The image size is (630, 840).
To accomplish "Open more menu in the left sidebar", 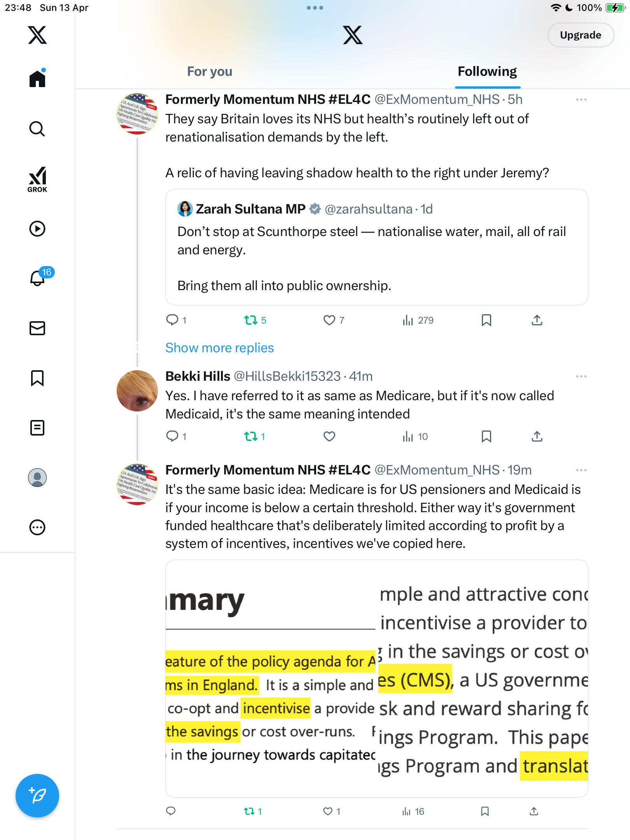I will click(x=37, y=527).
